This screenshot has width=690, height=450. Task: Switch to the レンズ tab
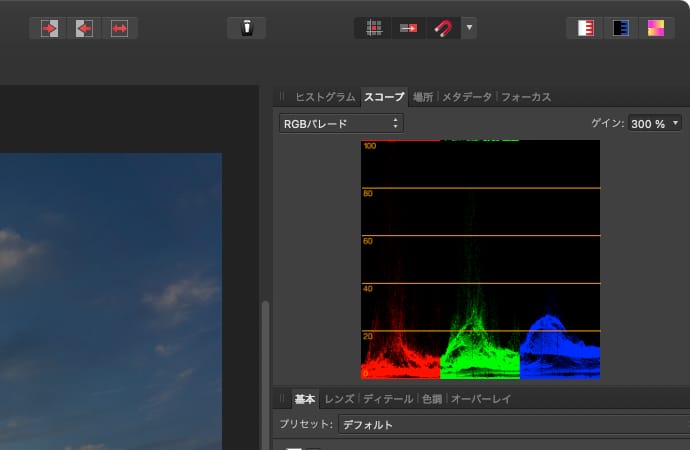point(339,399)
